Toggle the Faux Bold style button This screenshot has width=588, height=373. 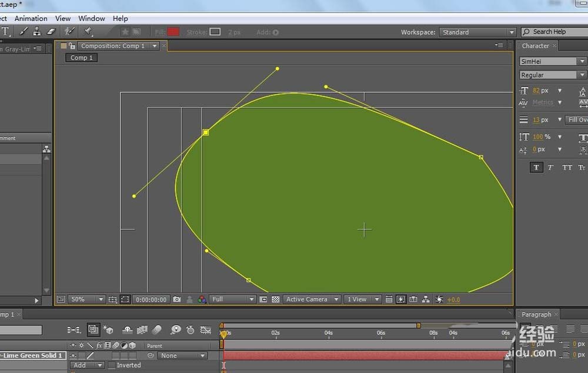pos(536,167)
